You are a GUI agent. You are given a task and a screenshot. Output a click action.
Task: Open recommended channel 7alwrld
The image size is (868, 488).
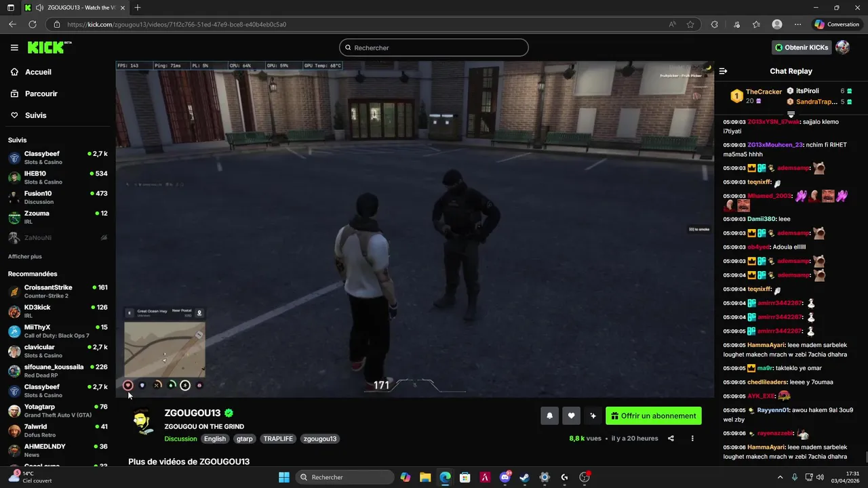pyautogui.click(x=58, y=430)
